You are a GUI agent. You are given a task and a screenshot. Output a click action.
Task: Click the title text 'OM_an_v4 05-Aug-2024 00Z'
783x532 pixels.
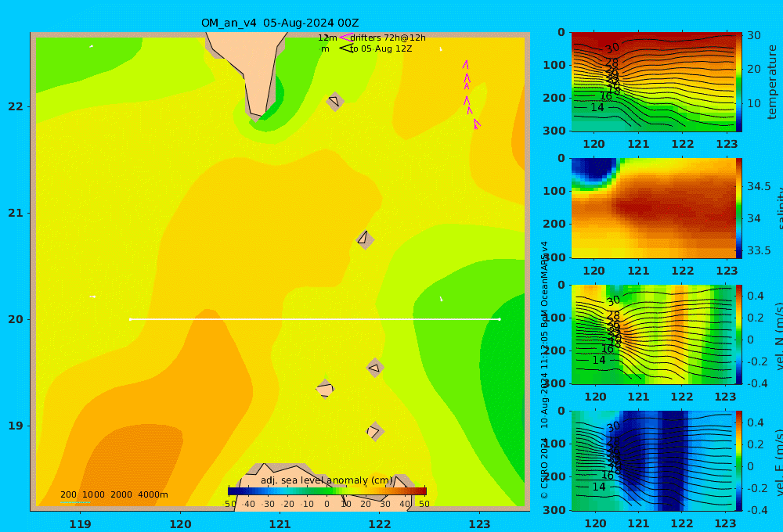tap(280, 23)
